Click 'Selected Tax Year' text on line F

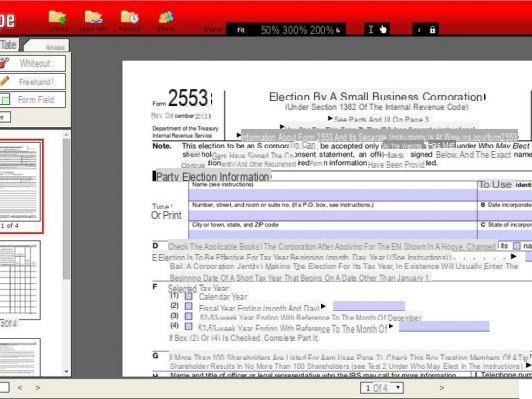coord(198,288)
